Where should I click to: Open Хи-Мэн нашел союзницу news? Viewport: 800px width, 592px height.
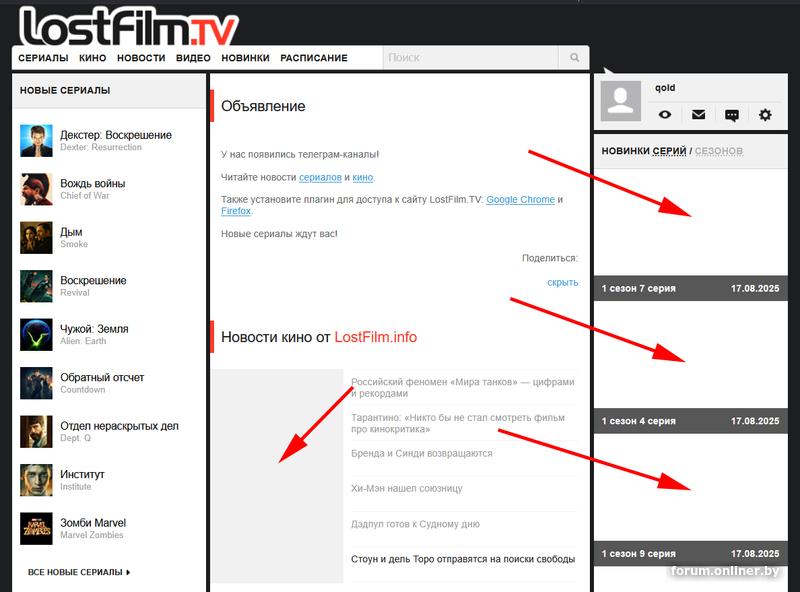pos(407,488)
